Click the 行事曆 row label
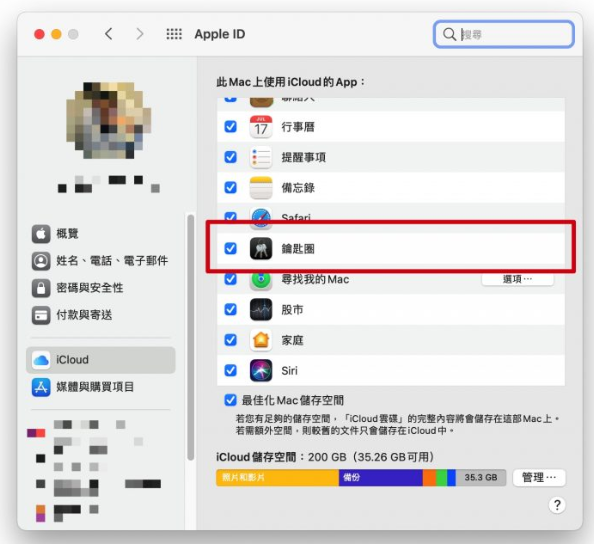The height and width of the screenshot is (544, 594). pos(298,127)
